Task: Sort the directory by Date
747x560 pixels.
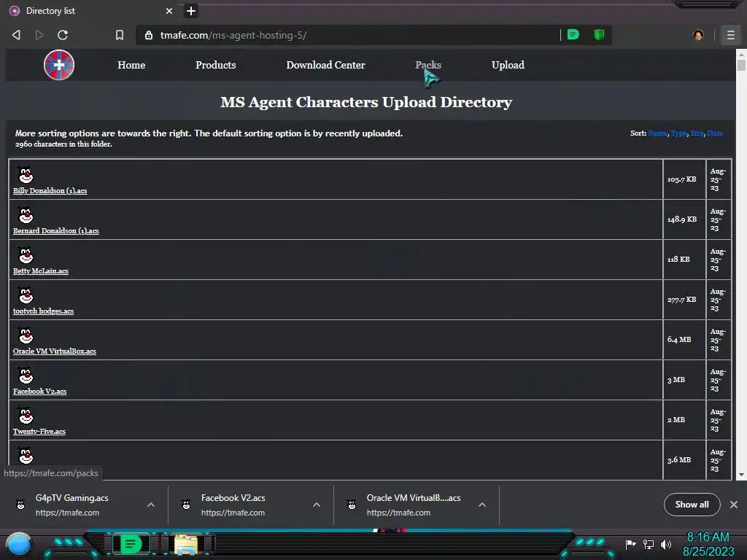Action: (715, 133)
